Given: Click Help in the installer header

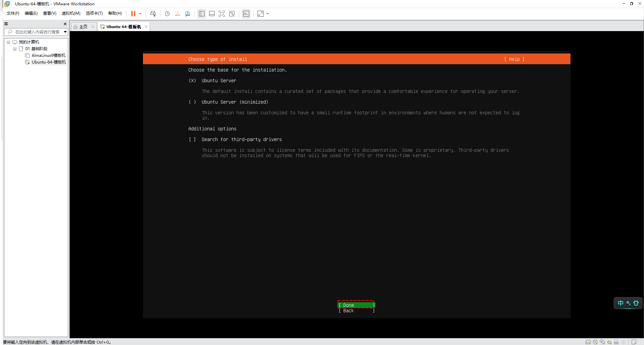Looking at the screenshot, I should pos(514,59).
